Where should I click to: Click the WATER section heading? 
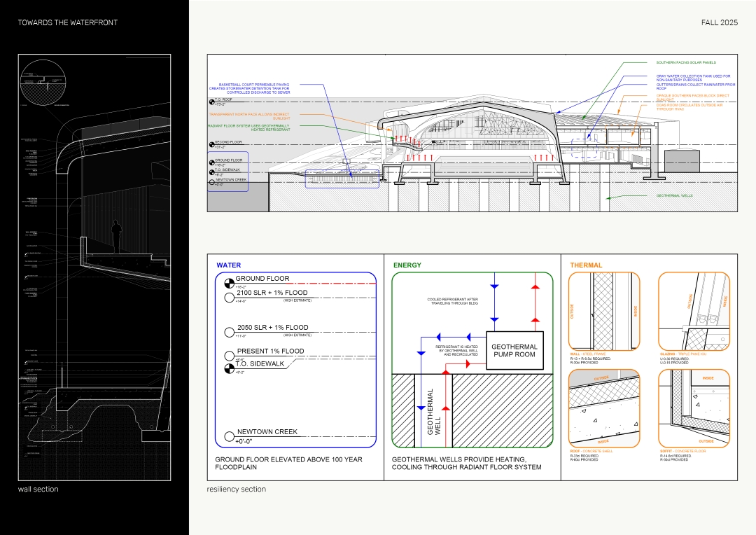pyautogui.click(x=228, y=265)
